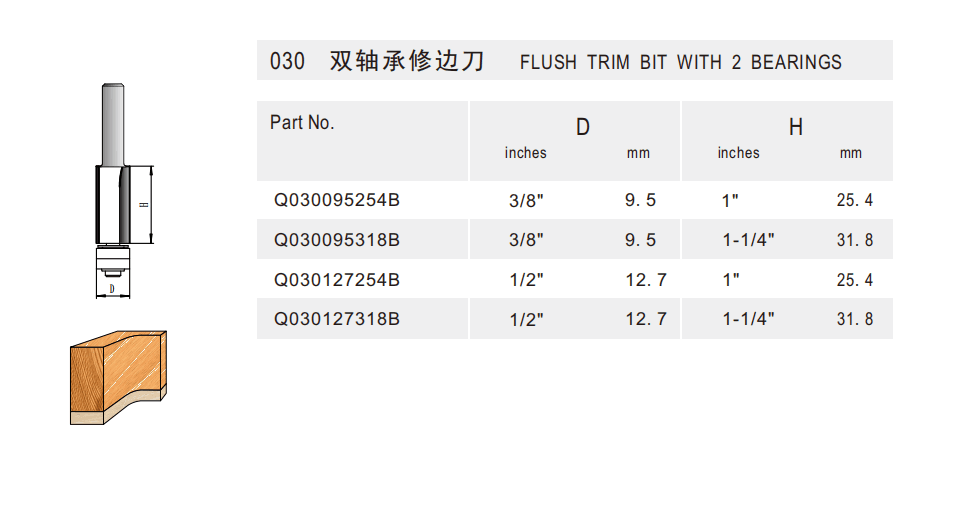The height and width of the screenshot is (516, 962).
Task: Click the wood profile illustration
Action: 118,377
